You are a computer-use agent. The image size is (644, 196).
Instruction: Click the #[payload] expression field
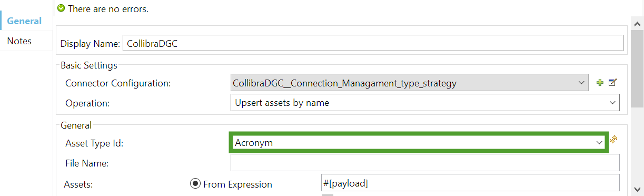coord(470,183)
